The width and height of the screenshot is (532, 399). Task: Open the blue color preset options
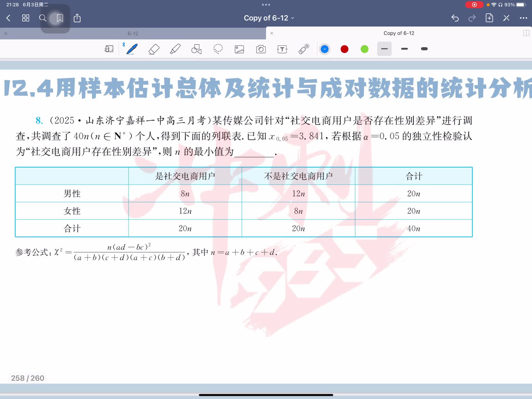[324, 49]
